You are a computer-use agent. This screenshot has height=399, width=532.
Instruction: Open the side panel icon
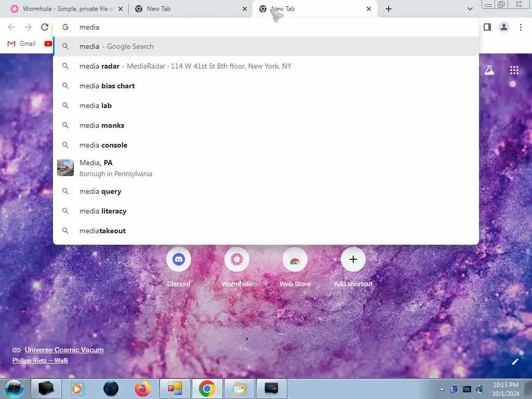coord(487,27)
